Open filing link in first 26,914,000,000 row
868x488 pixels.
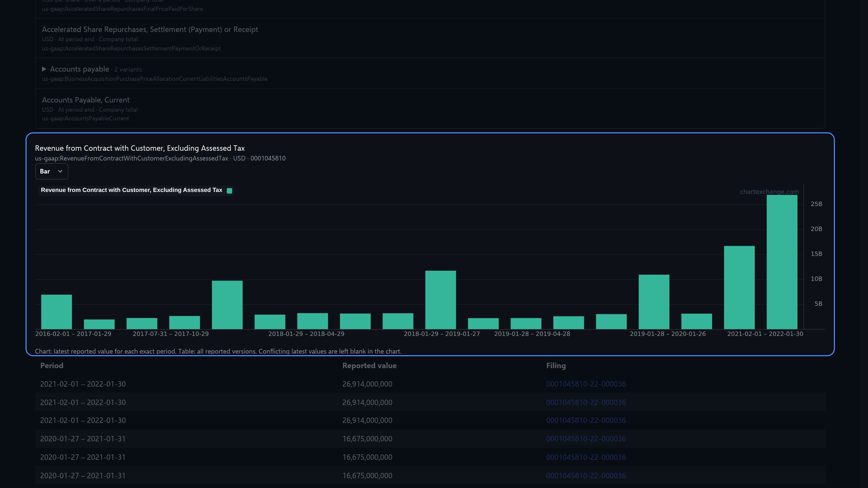[x=586, y=384]
